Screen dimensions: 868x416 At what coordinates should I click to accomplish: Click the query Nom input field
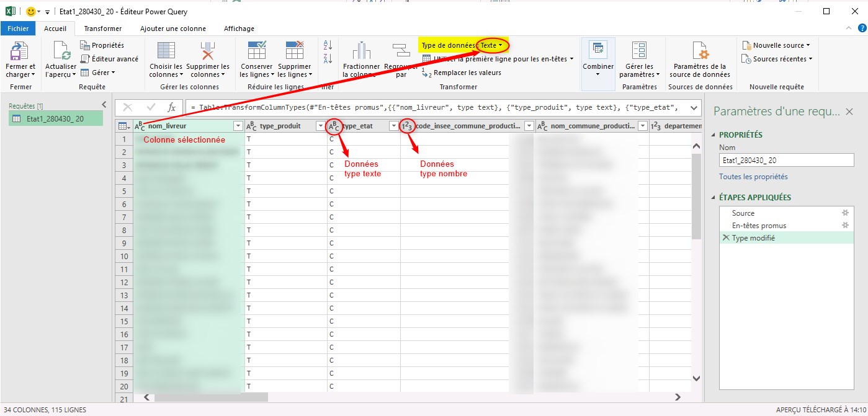(x=786, y=160)
